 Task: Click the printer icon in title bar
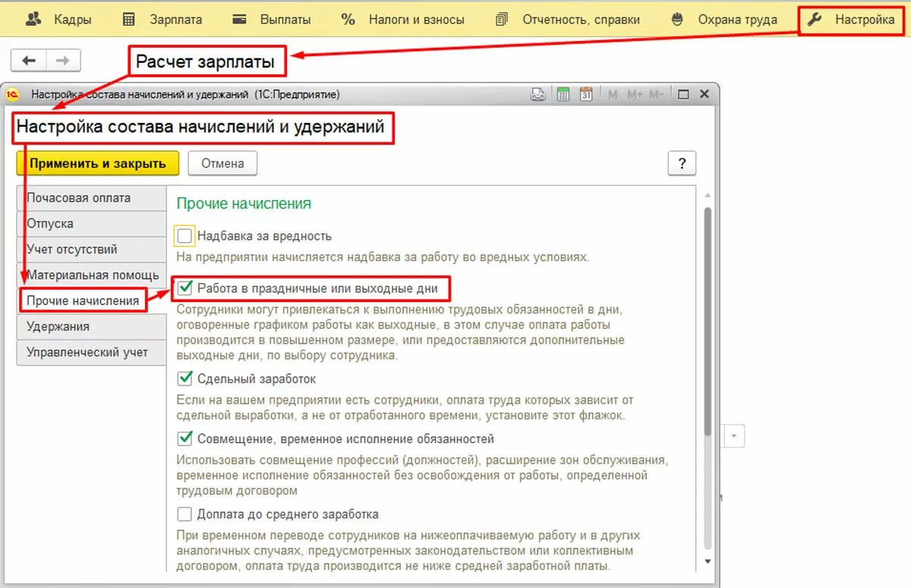pyautogui.click(x=537, y=95)
